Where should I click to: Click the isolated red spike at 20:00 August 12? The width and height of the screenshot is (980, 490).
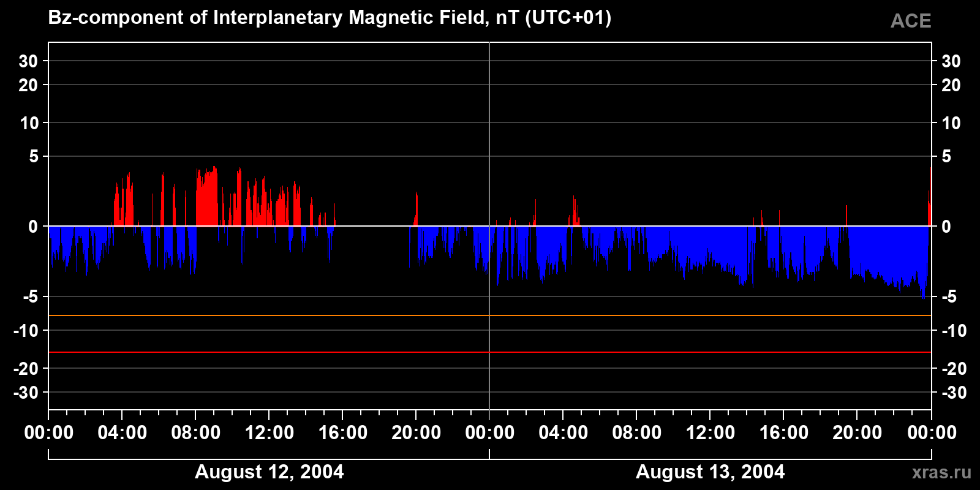point(416,209)
